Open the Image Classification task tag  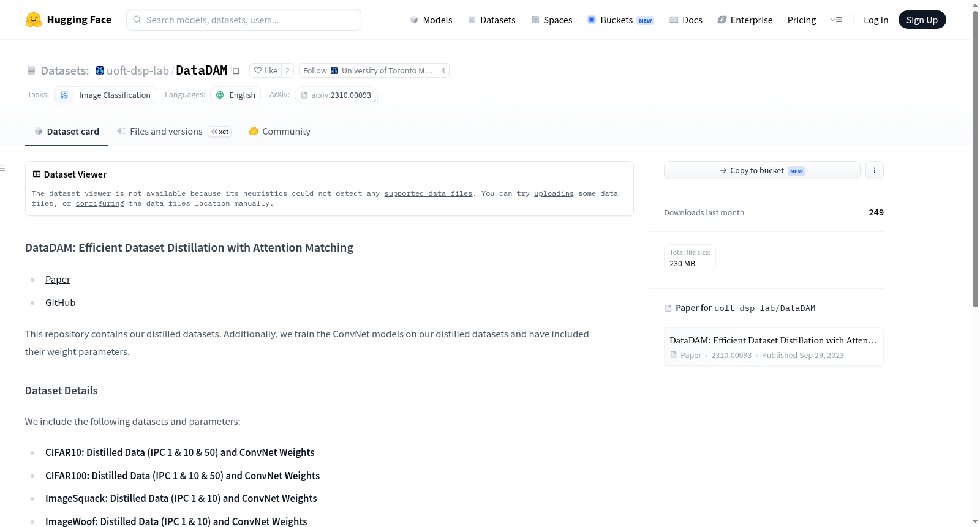pos(105,95)
